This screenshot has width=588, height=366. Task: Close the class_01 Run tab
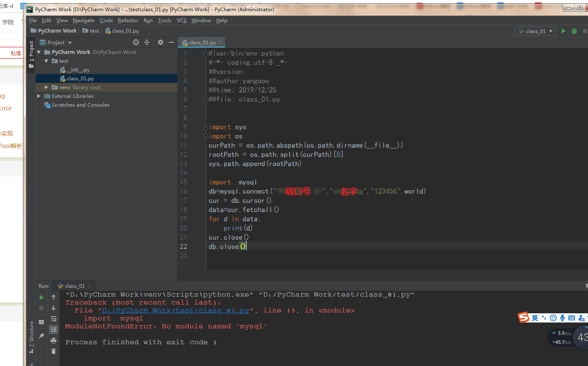click(89, 286)
